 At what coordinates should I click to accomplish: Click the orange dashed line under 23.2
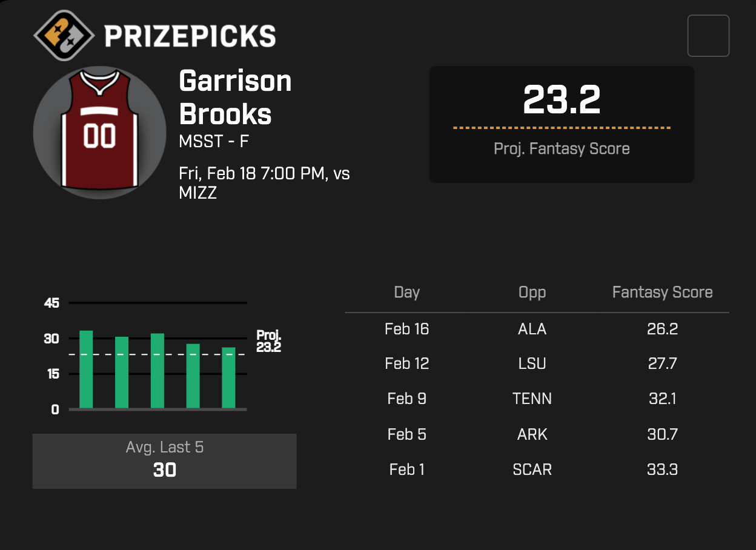click(x=562, y=128)
